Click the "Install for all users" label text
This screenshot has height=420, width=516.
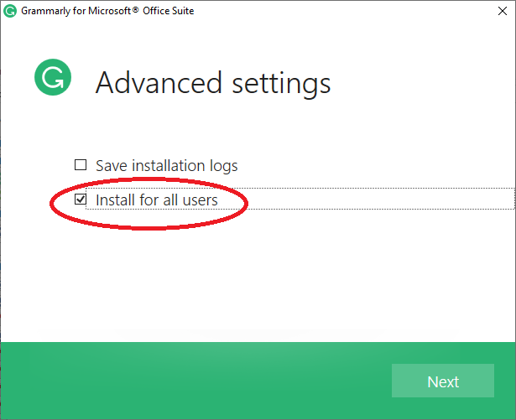tap(156, 200)
